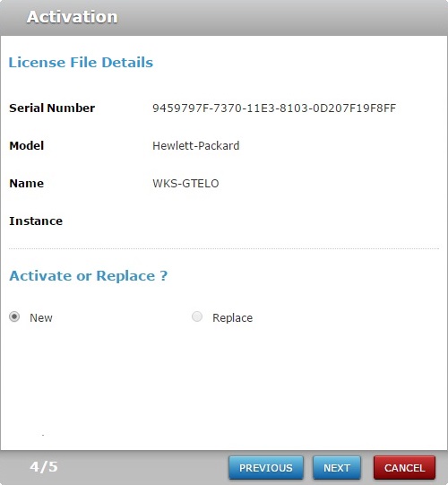This screenshot has height=485, width=448.
Task: Click the Hewlett-Packard model value
Action: tap(196, 146)
